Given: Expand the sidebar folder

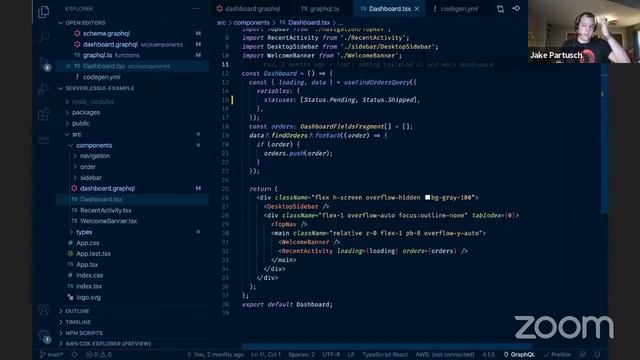Looking at the screenshot, I should pyautogui.click(x=90, y=178).
